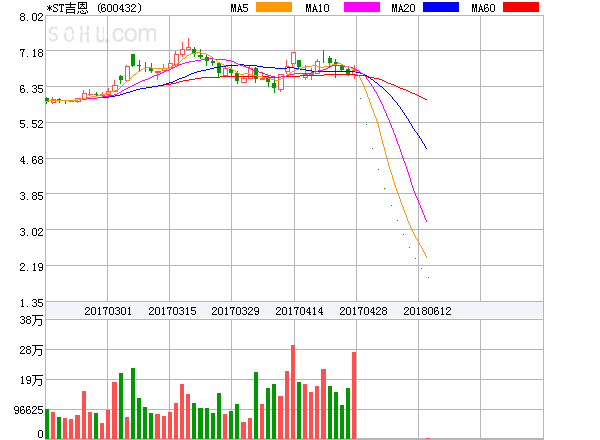The width and height of the screenshot is (600, 440).
Task: Click the 3.85 price axis label
Action: 31,196
